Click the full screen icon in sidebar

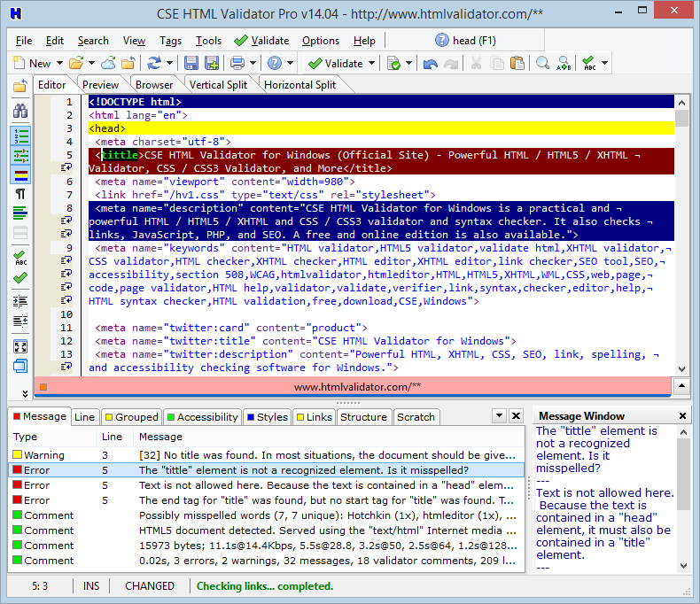click(19, 346)
